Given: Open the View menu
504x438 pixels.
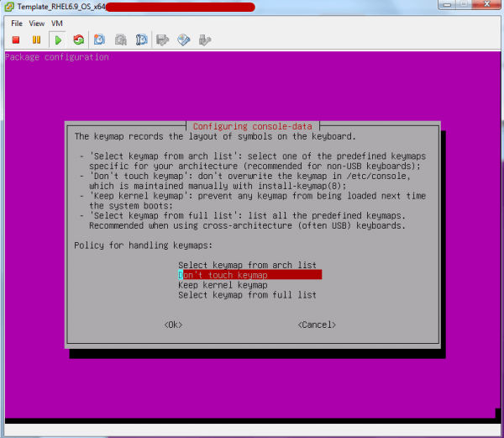Looking at the screenshot, I should tap(37, 24).
